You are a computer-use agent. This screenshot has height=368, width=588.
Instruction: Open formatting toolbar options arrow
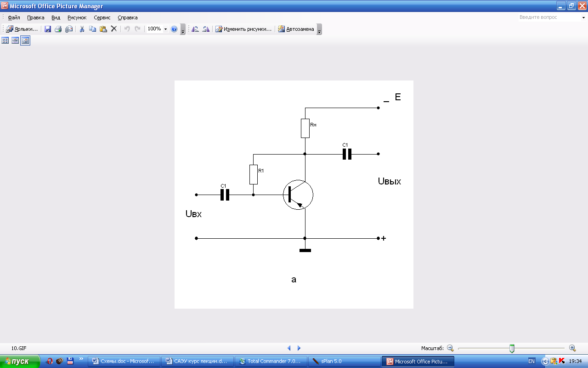click(x=319, y=29)
